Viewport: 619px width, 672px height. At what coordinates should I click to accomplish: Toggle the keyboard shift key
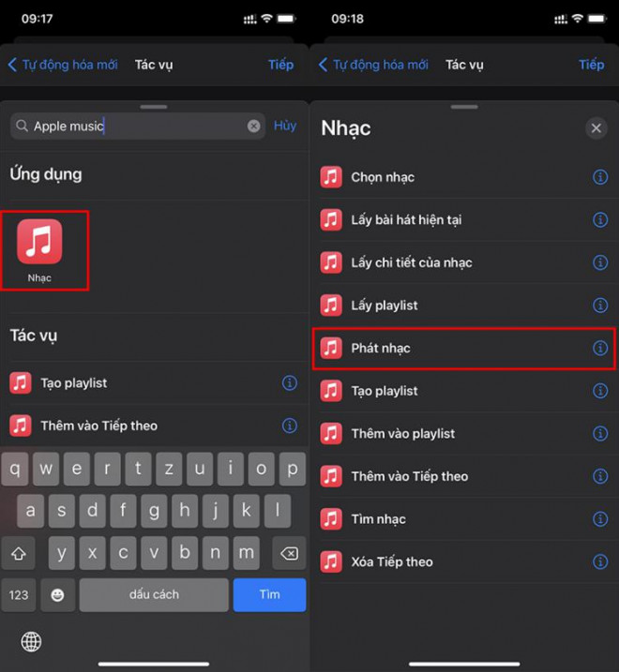point(20,553)
